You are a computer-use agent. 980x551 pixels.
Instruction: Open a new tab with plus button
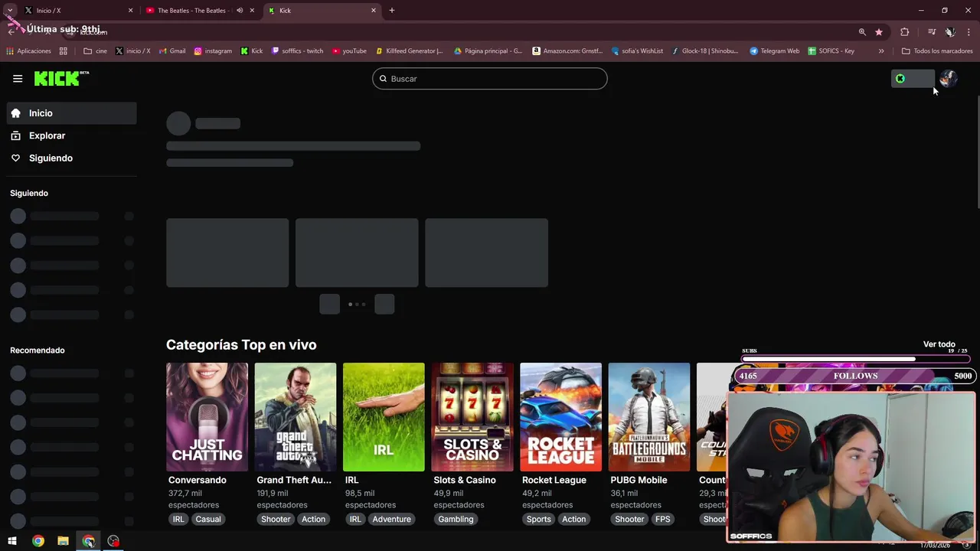(392, 11)
